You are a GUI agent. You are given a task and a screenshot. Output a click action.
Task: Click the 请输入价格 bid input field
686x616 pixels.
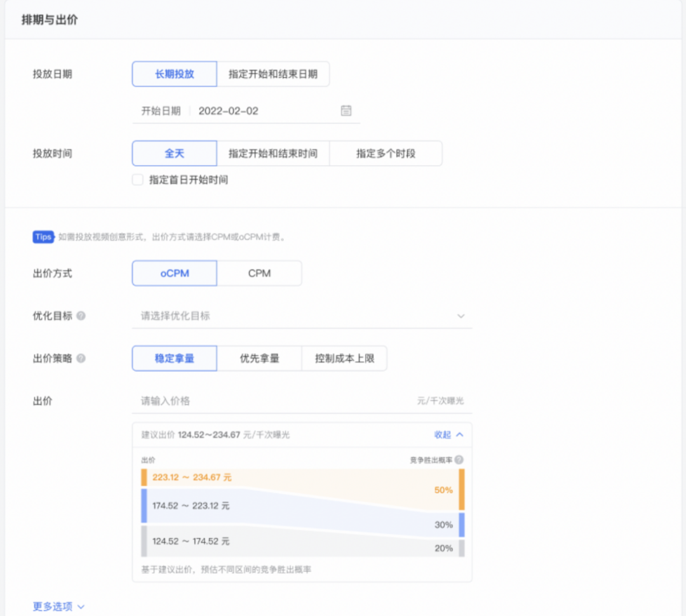[x=273, y=401]
